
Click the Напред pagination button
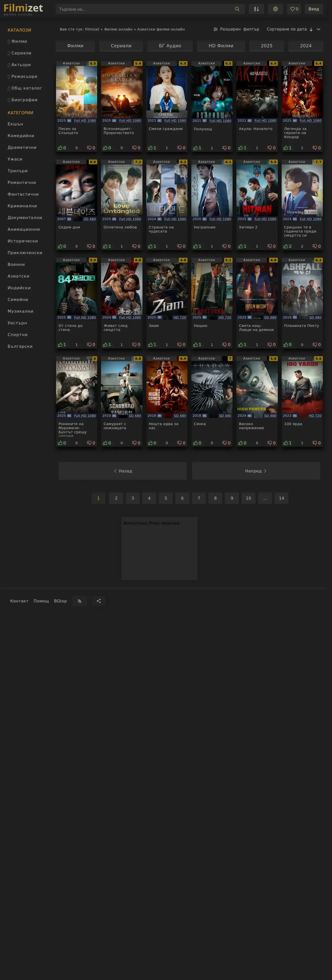[x=256, y=471]
